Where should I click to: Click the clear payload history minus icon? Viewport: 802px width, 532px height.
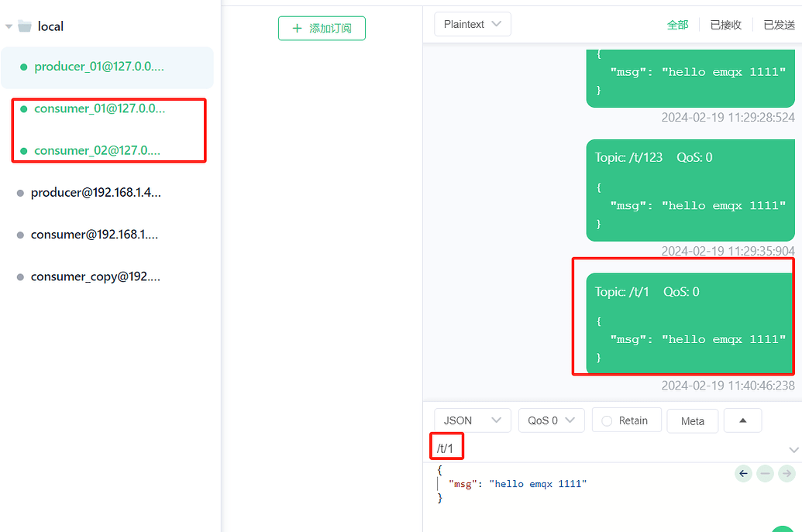pos(765,473)
